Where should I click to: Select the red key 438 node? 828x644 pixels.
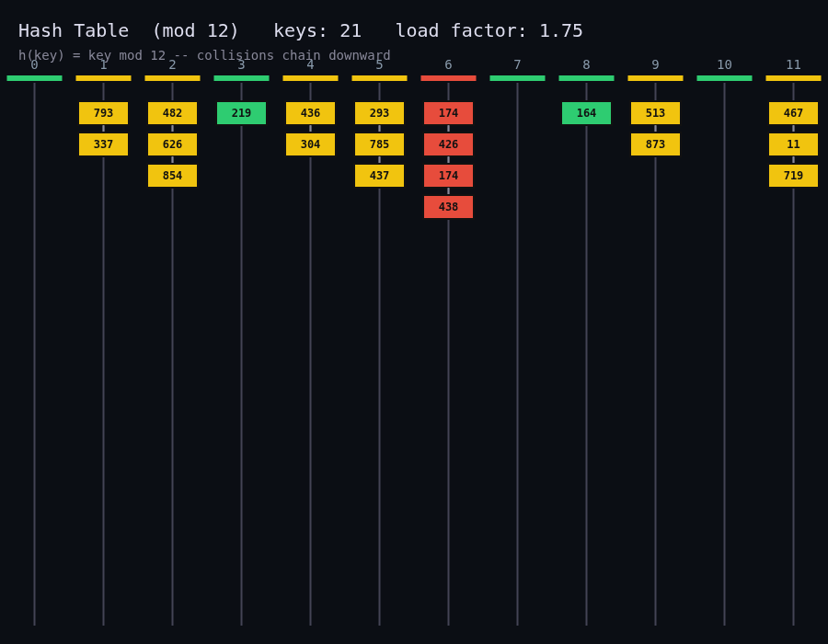click(x=448, y=207)
